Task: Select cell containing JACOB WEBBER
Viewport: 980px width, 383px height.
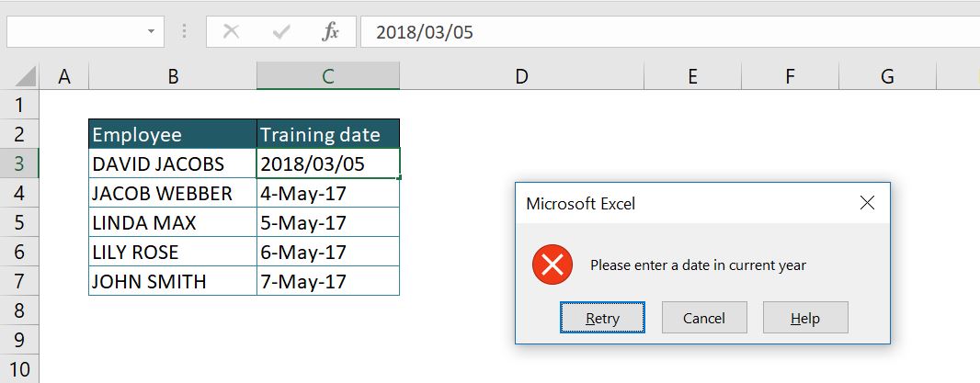Action: [x=173, y=193]
